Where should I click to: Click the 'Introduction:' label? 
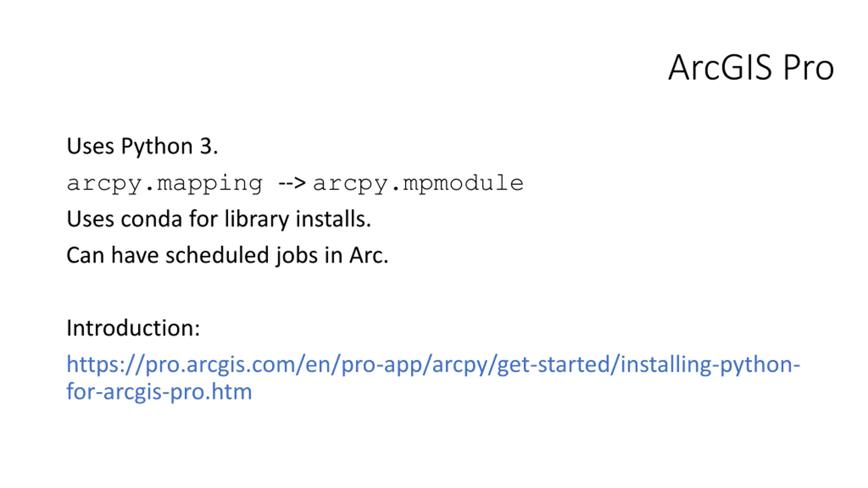(x=133, y=328)
